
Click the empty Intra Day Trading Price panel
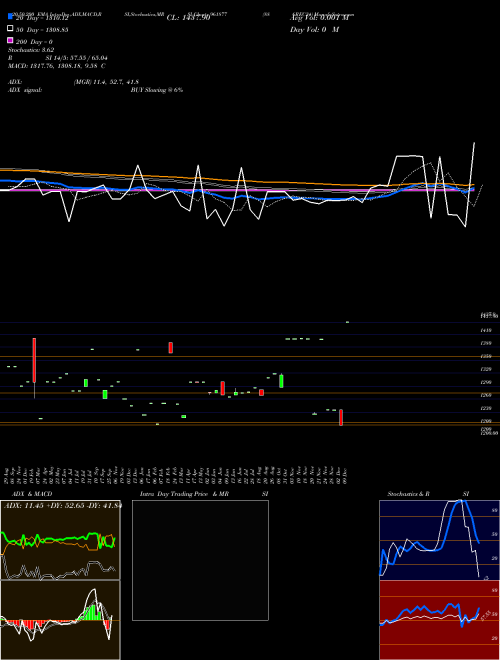200,560
